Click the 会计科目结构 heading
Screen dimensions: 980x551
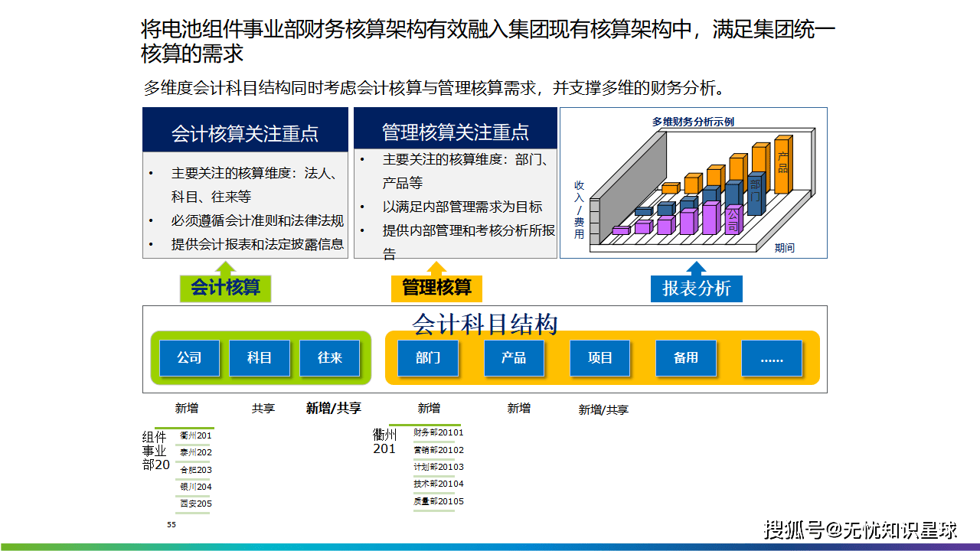point(485,324)
